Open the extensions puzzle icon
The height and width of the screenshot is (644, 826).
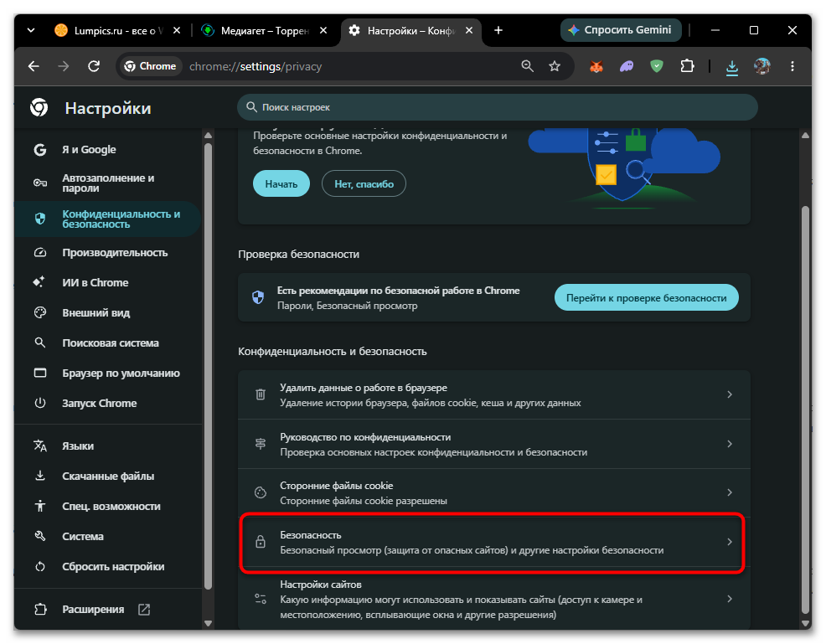687,66
